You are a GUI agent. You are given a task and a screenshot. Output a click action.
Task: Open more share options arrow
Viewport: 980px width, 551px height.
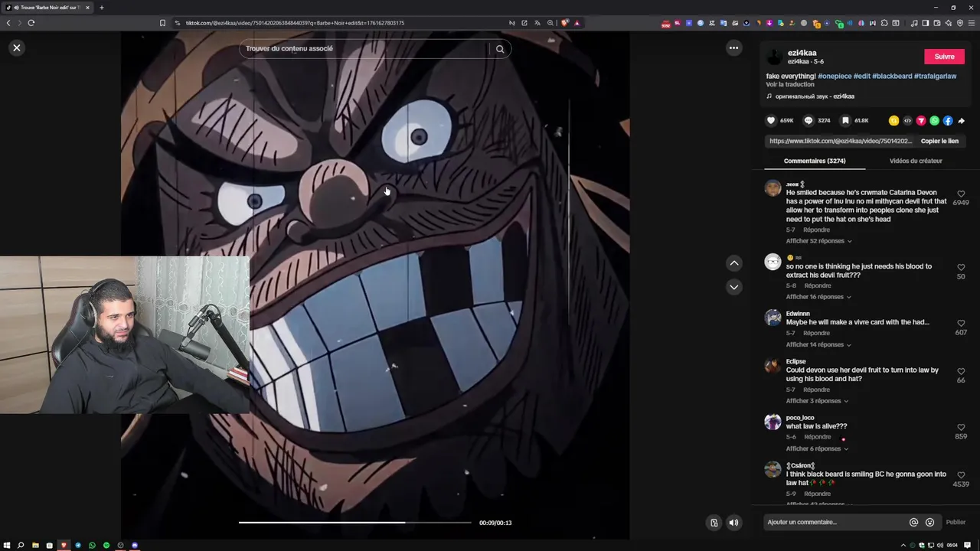[x=962, y=121]
